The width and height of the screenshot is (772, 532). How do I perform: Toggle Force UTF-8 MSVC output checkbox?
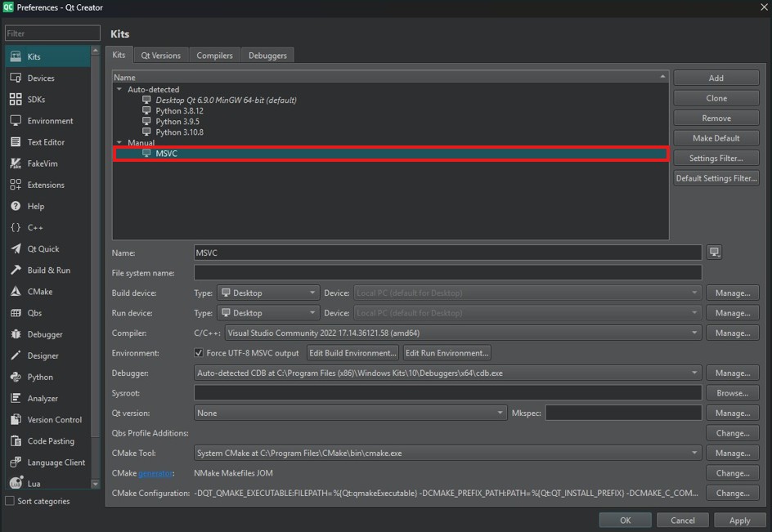(x=199, y=353)
